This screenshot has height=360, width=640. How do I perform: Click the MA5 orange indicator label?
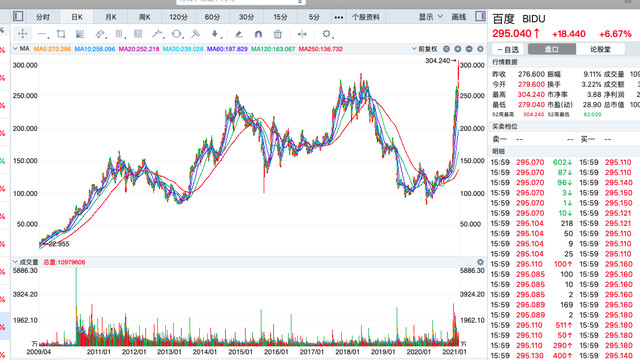point(52,49)
